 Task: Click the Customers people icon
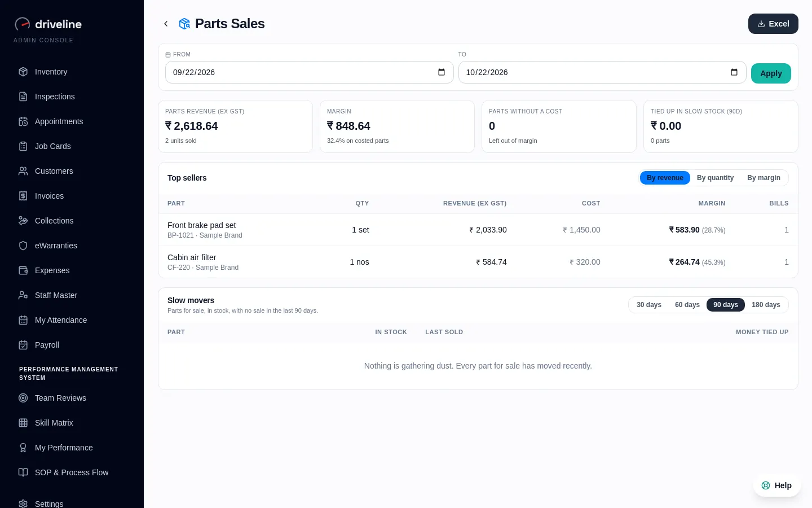23,171
